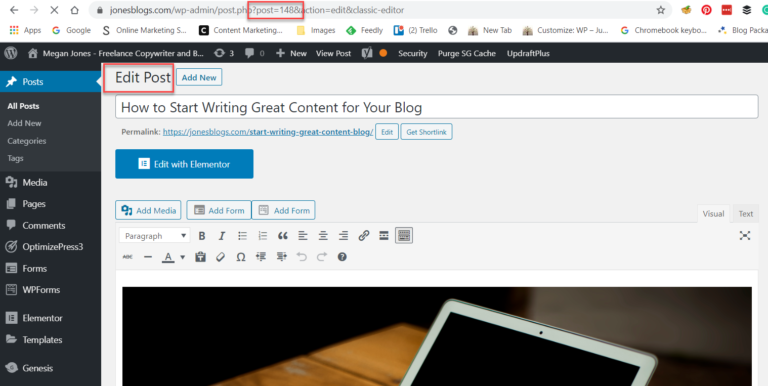Click Edit with Elementor button
This screenshot has height=386, width=768.
[184, 164]
